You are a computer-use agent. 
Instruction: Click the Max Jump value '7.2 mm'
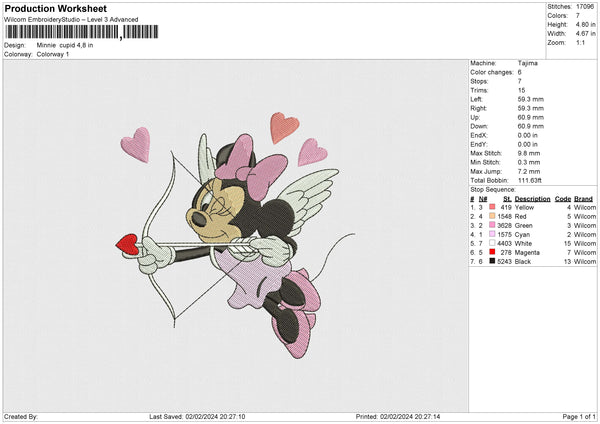point(529,171)
